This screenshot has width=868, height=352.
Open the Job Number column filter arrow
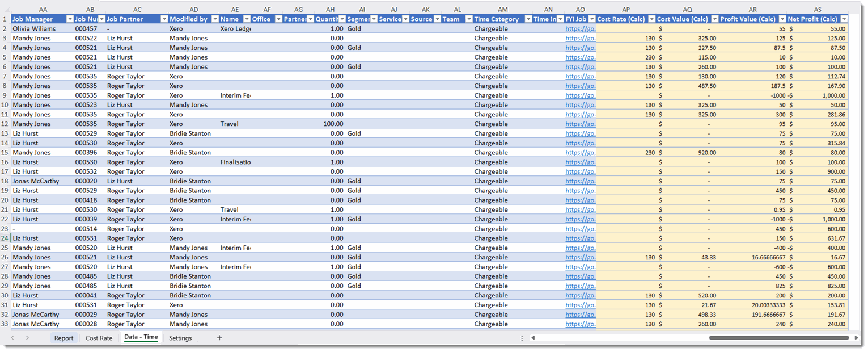(101, 19)
